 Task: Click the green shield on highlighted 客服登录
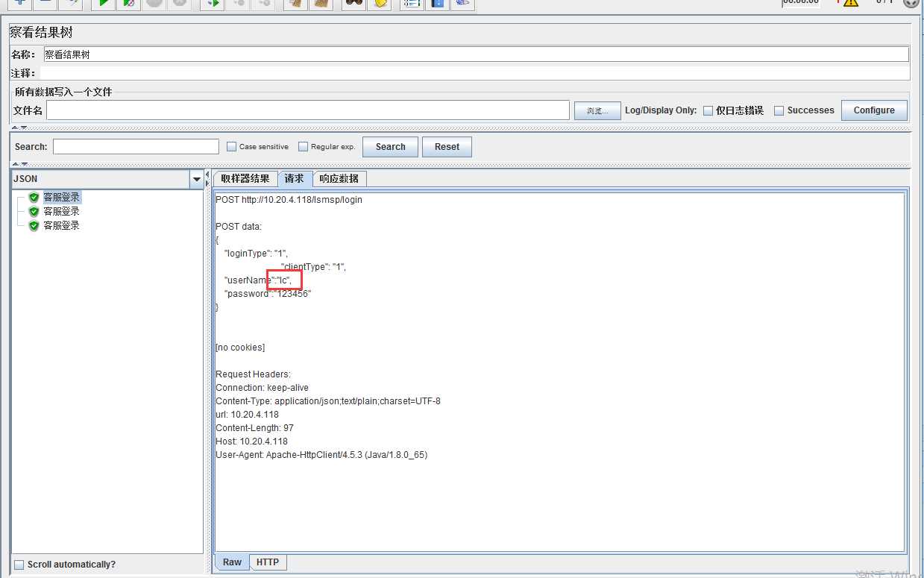[34, 198]
